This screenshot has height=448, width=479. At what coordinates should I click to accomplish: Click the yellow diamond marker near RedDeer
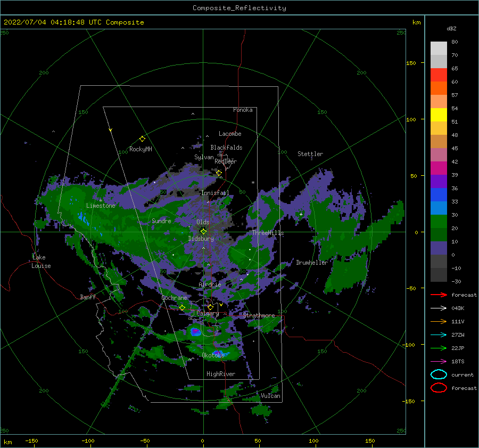point(219,173)
